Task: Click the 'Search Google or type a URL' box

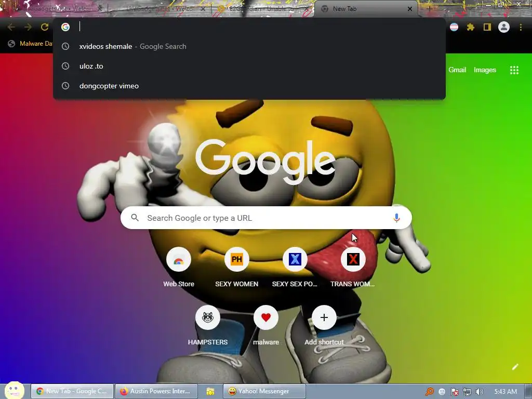Action: (266, 218)
